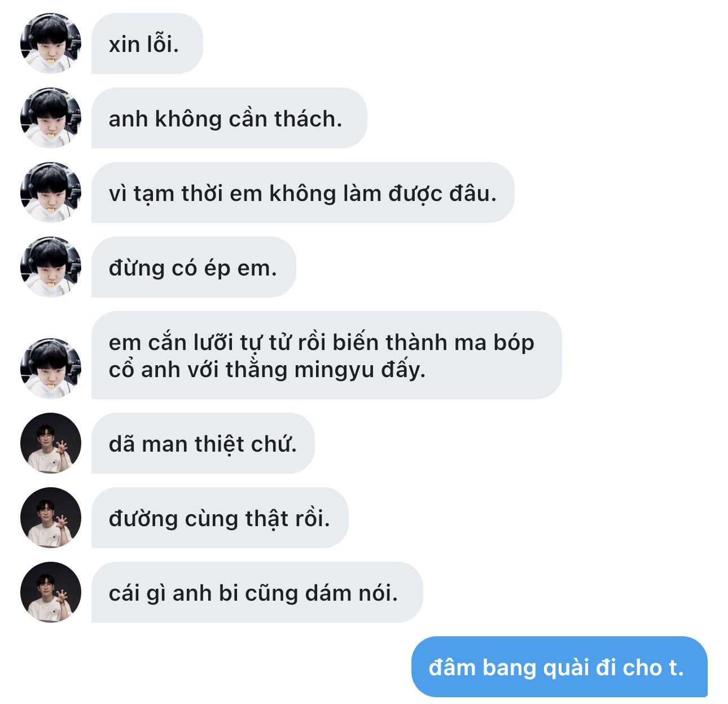Select the "xin lỗi." message bubble
Viewport: 728px width, 704px height.
[147, 43]
